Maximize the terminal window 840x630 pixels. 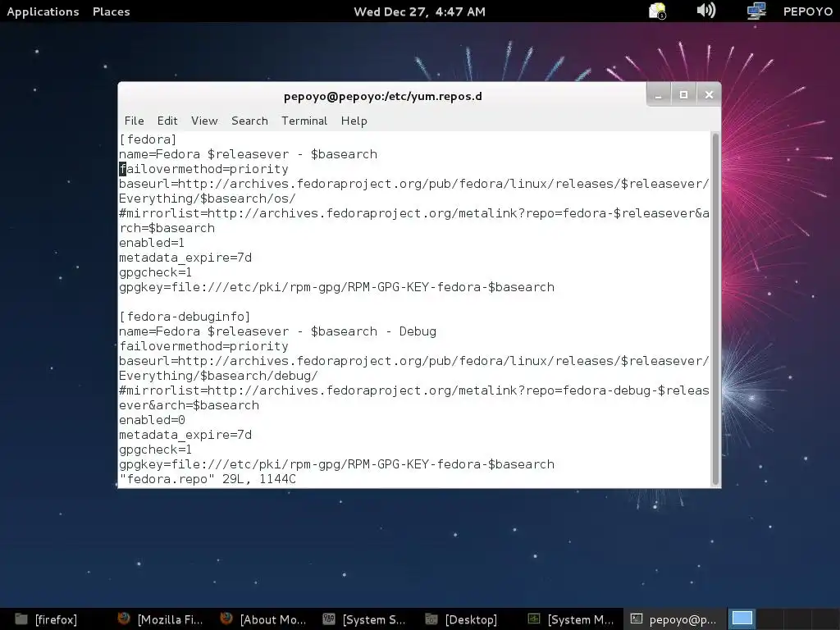coord(683,95)
